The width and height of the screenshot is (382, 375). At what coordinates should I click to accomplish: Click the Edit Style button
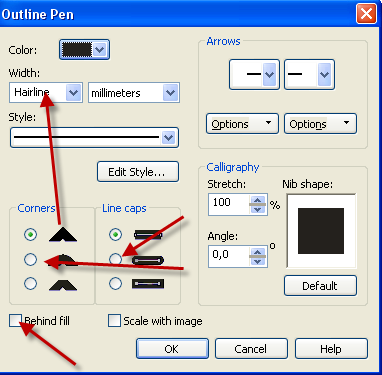click(x=138, y=172)
